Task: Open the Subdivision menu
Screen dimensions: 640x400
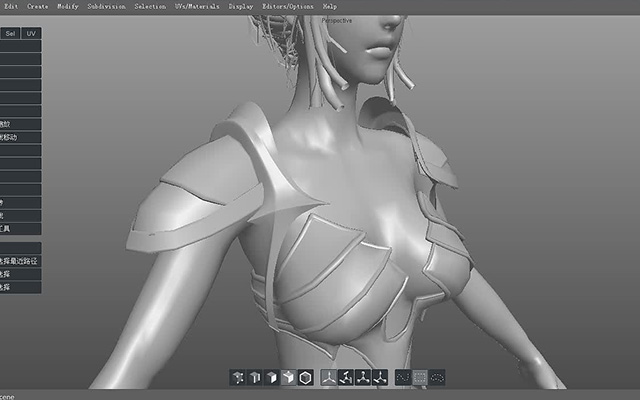Action: [x=106, y=7]
